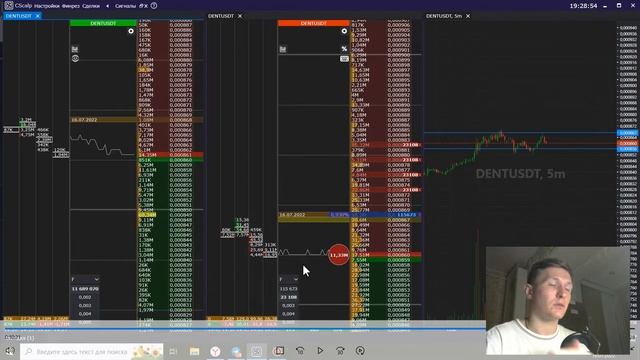Play the video

pyautogui.click(x=320, y=351)
